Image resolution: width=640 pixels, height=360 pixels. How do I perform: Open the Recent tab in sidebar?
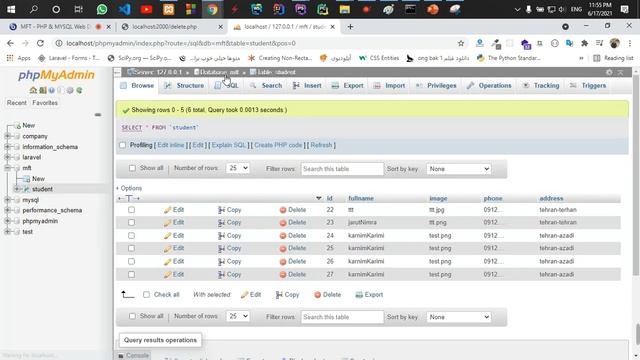[16, 103]
